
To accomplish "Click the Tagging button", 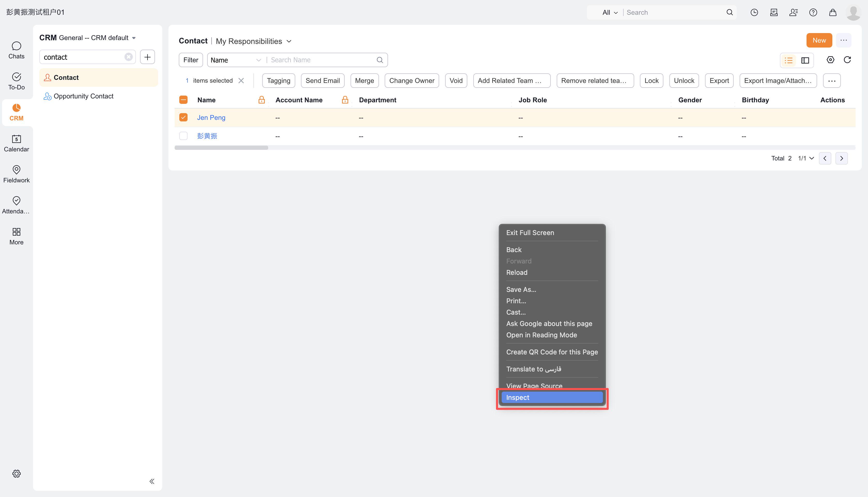I will coord(278,81).
